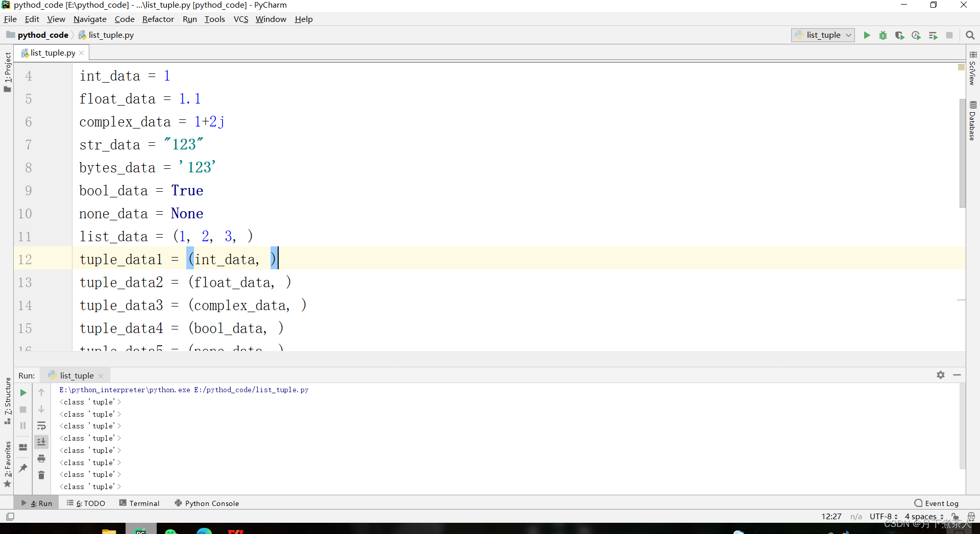Print the Run console output
Screen dimensions: 980x534
click(41, 459)
